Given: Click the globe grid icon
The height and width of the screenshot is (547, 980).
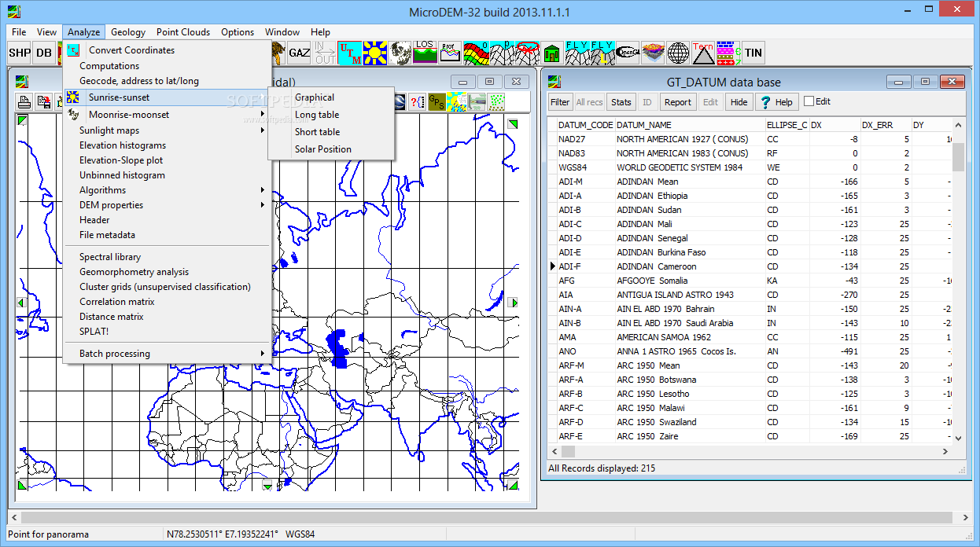Looking at the screenshot, I should pos(678,53).
